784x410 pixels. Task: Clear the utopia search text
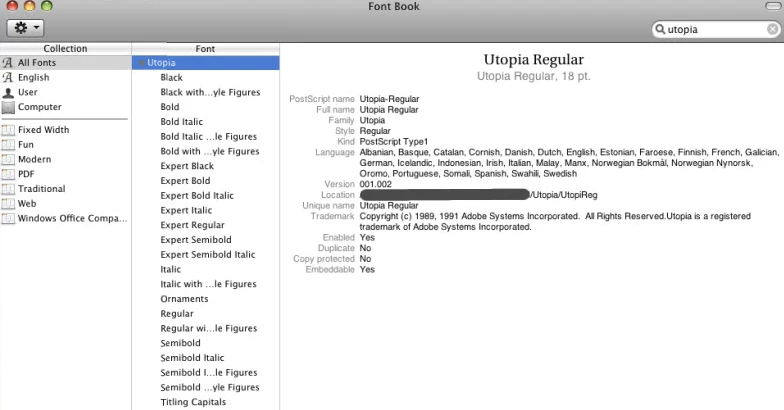pos(772,30)
